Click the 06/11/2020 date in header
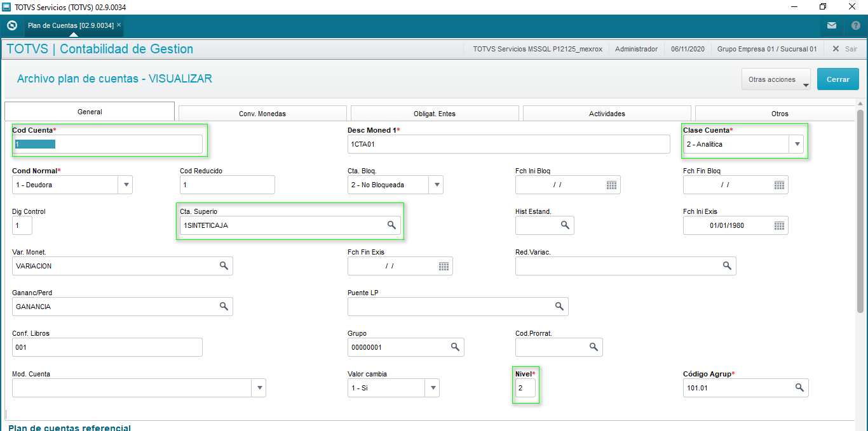The image size is (868, 431). point(688,49)
